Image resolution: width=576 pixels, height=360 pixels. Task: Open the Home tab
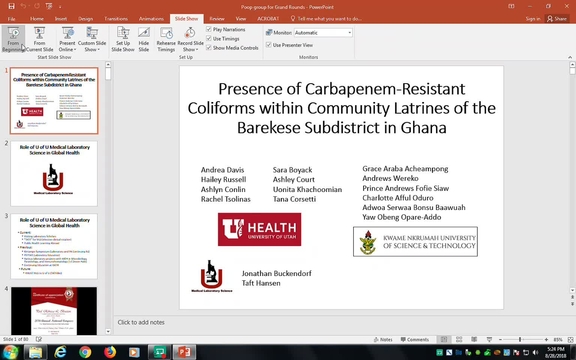pyautogui.click(x=37, y=19)
